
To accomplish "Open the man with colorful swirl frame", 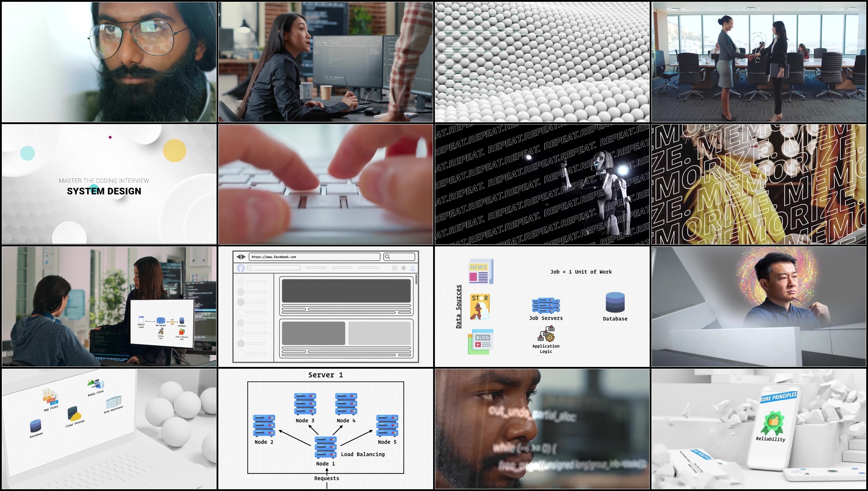I will (x=759, y=307).
